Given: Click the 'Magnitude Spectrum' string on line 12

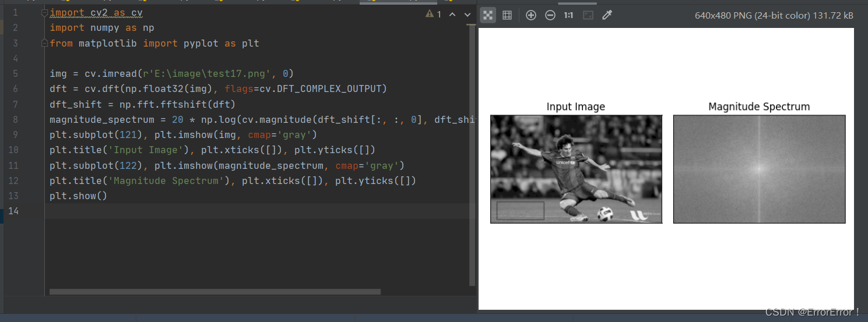Looking at the screenshot, I should tap(166, 181).
